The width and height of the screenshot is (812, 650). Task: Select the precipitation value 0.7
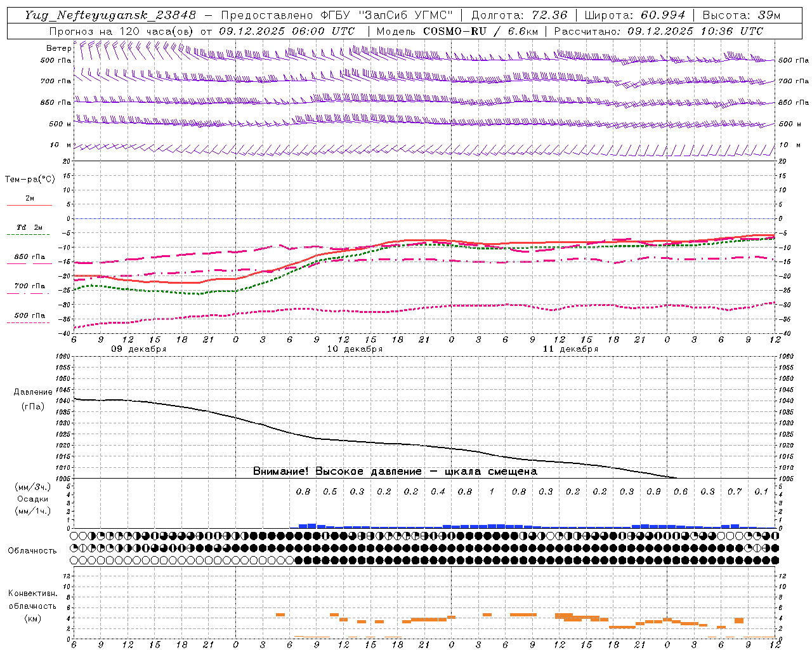[735, 491]
